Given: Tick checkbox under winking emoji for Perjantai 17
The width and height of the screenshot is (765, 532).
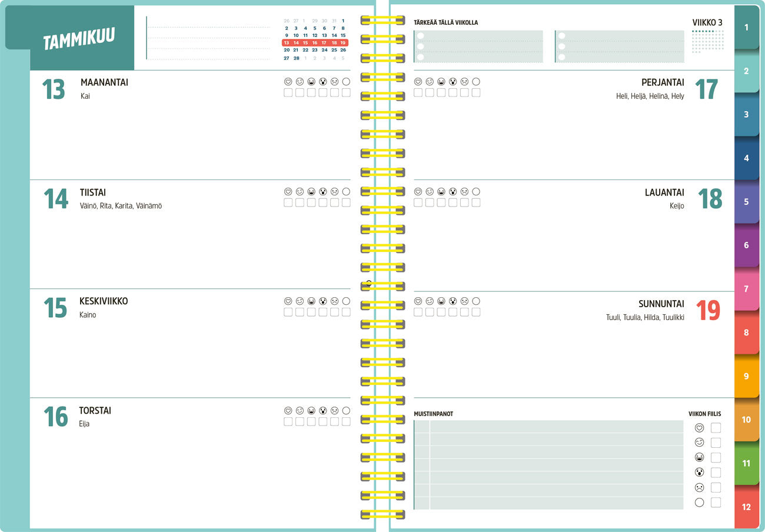Looking at the screenshot, I should [430, 93].
